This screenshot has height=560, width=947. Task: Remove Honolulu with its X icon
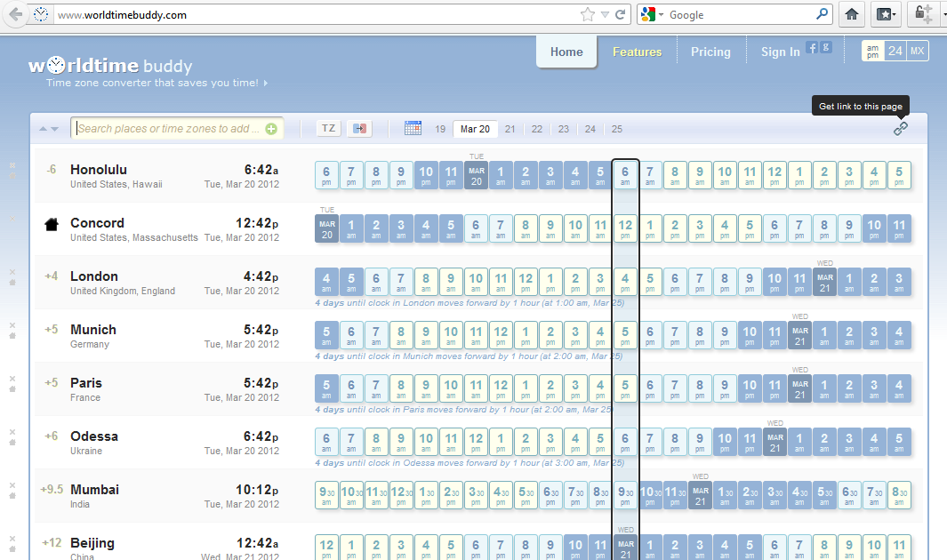click(x=12, y=164)
